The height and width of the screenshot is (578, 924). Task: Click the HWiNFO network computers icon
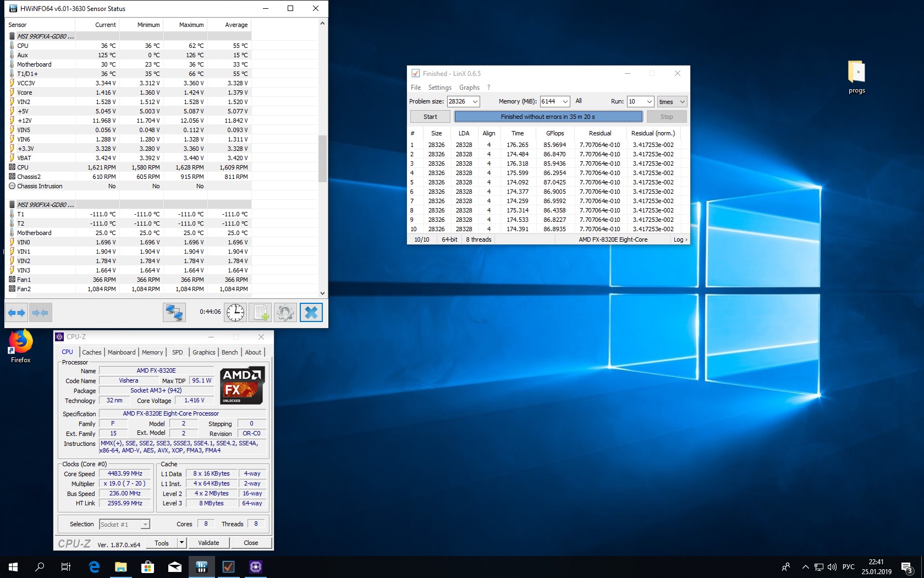(x=174, y=313)
